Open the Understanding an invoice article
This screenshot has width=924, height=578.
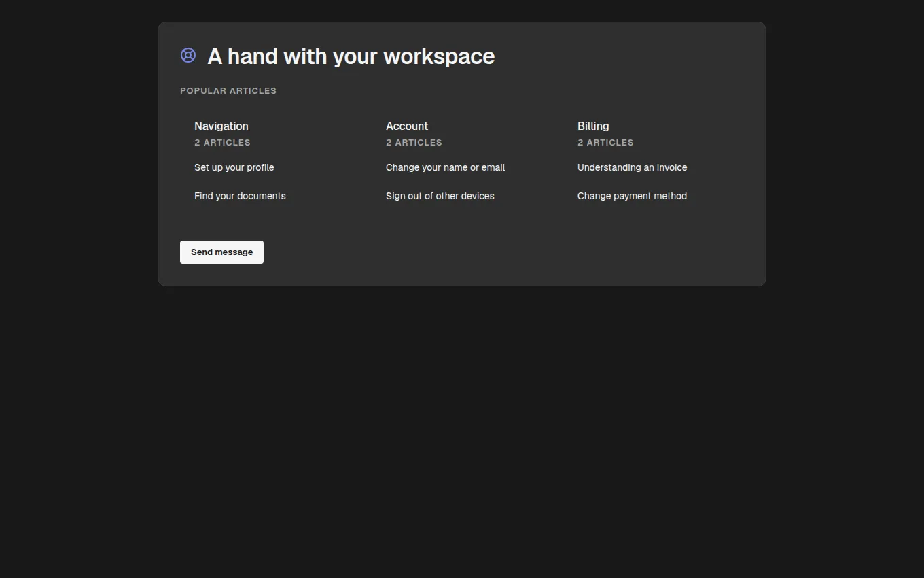coord(632,167)
